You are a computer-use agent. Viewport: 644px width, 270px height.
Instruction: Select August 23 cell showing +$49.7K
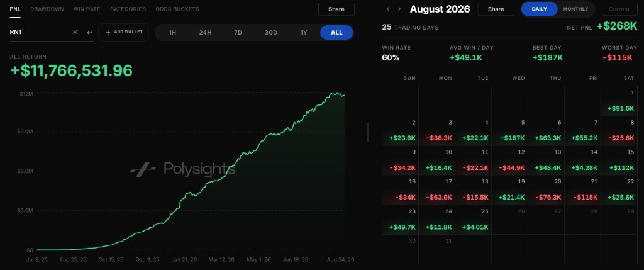[401, 220]
